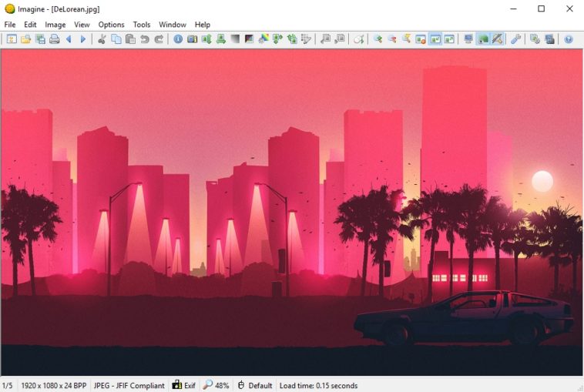
Task: Click the green up-down arrow flip icon
Action: click(x=206, y=39)
